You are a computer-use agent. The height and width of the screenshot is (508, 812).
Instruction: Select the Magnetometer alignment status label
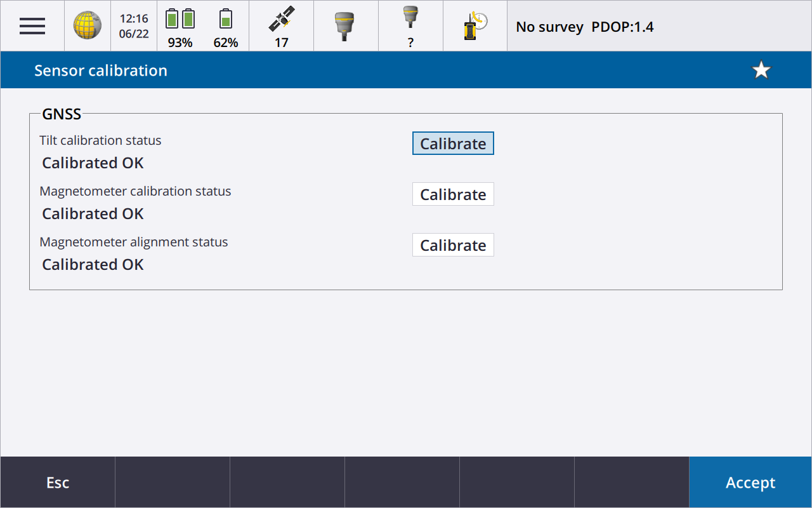pyautogui.click(x=134, y=242)
